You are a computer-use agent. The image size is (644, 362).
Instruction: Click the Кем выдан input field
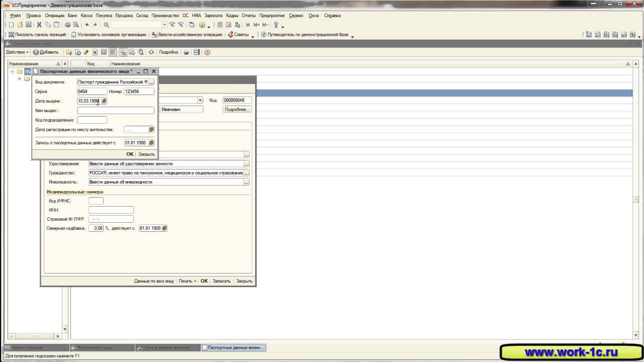(x=116, y=111)
